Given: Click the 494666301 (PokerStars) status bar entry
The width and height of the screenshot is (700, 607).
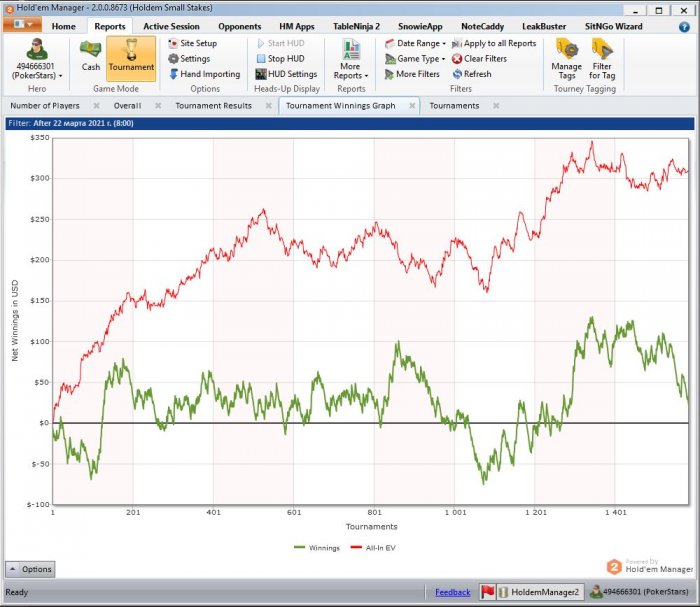Looking at the screenshot, I should tap(639, 592).
